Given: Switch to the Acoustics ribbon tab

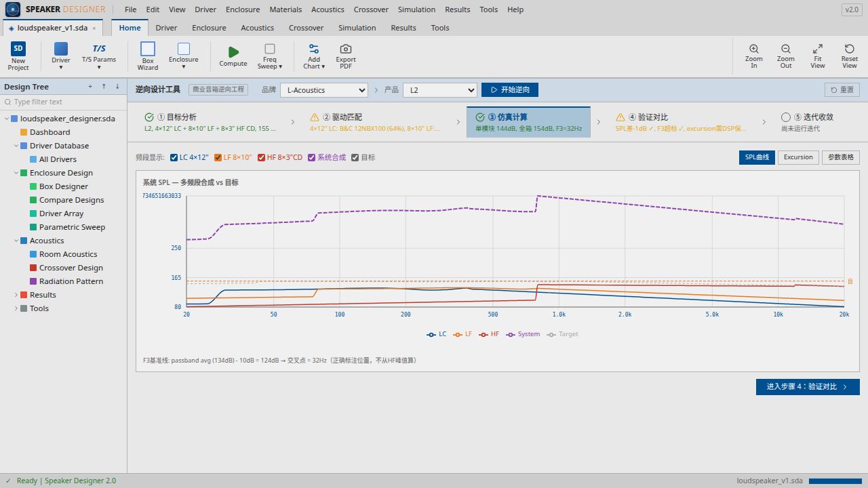Looking at the screenshot, I should point(258,28).
